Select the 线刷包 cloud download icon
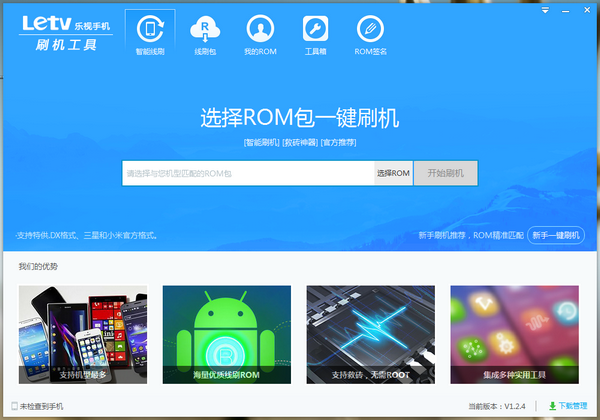This screenshot has width=600, height=420. click(x=205, y=29)
